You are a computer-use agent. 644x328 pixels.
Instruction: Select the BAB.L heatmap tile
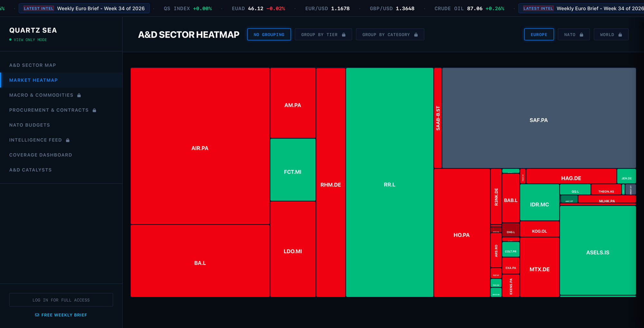tap(511, 198)
